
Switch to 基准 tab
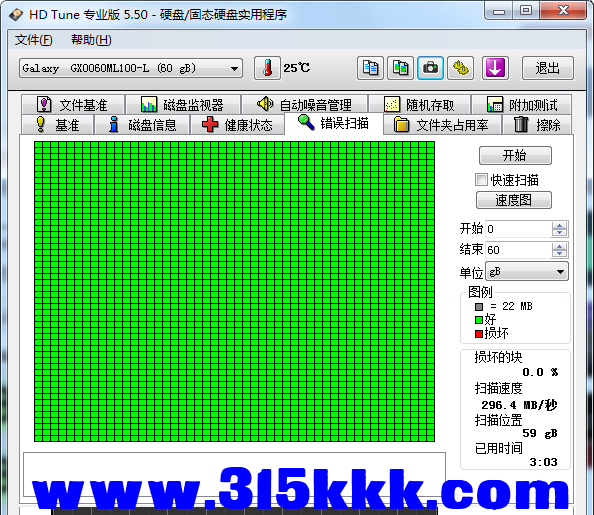click(58, 125)
